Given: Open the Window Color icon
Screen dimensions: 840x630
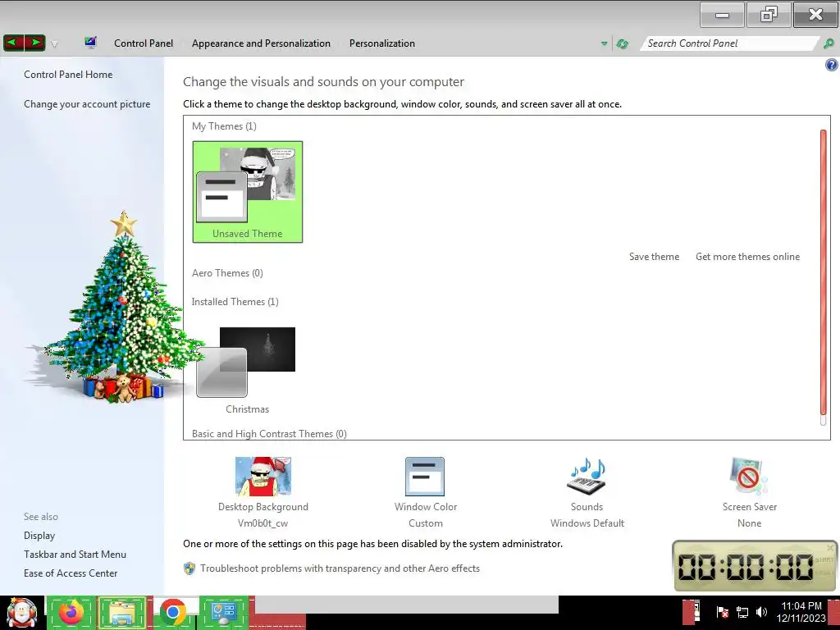Looking at the screenshot, I should [x=425, y=477].
